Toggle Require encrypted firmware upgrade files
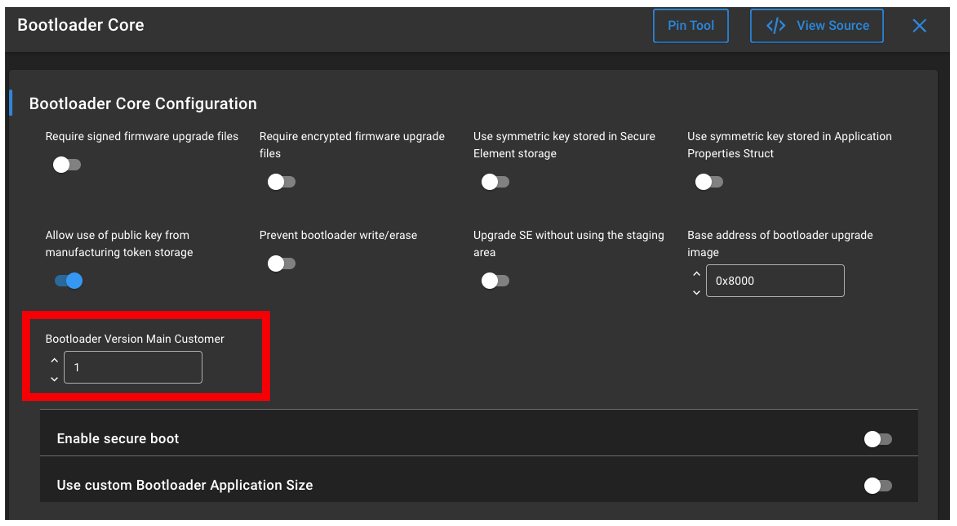This screenshot has width=957, height=526. pyautogui.click(x=281, y=182)
